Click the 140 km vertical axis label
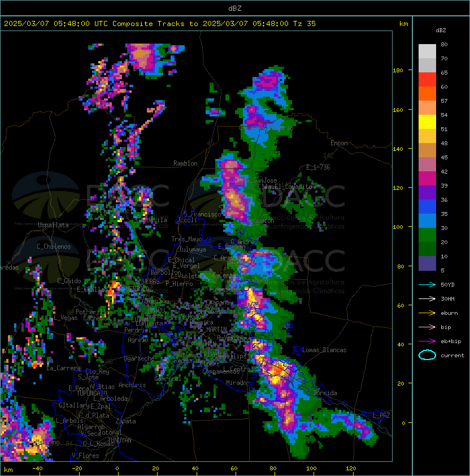 click(398, 149)
